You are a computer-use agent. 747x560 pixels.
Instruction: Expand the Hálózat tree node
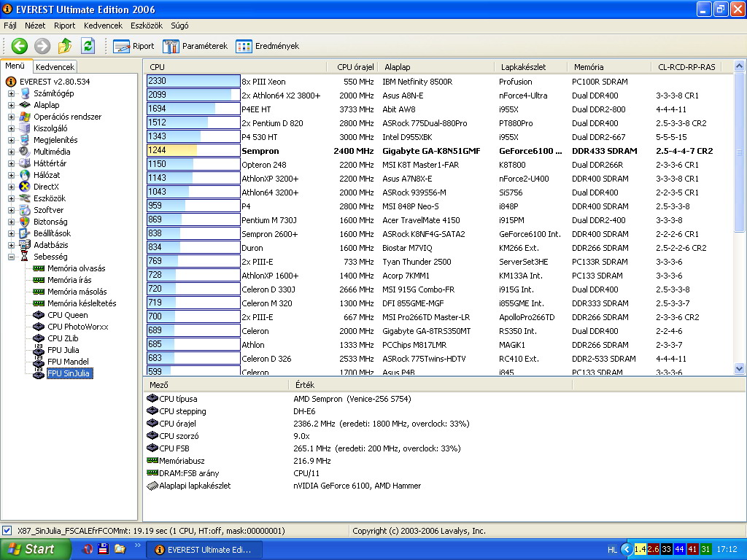pos(11,175)
